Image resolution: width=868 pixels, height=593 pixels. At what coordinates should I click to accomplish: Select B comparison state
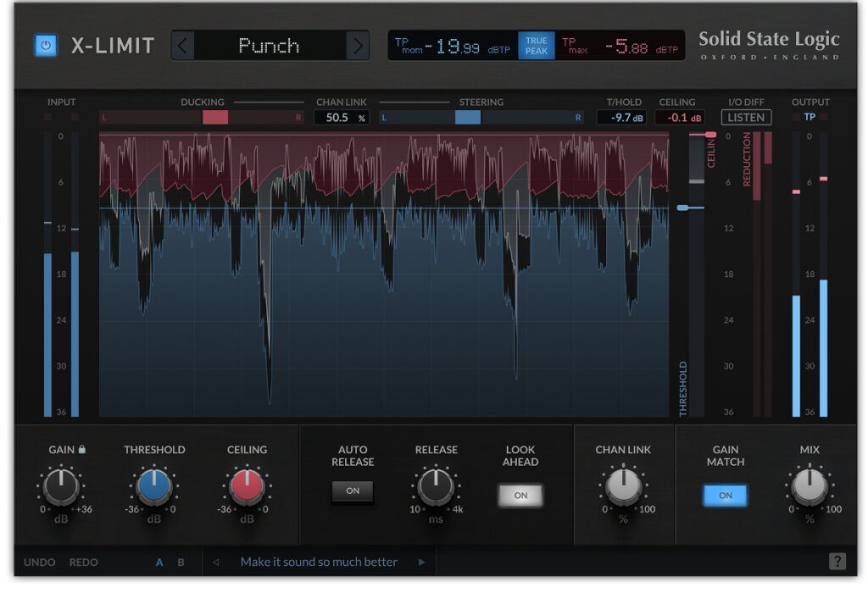[181, 562]
